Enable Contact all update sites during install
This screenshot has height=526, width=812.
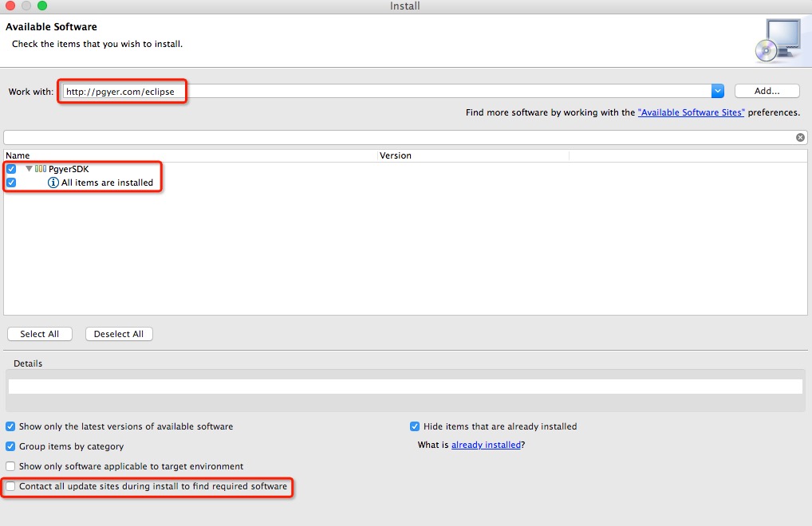11,486
